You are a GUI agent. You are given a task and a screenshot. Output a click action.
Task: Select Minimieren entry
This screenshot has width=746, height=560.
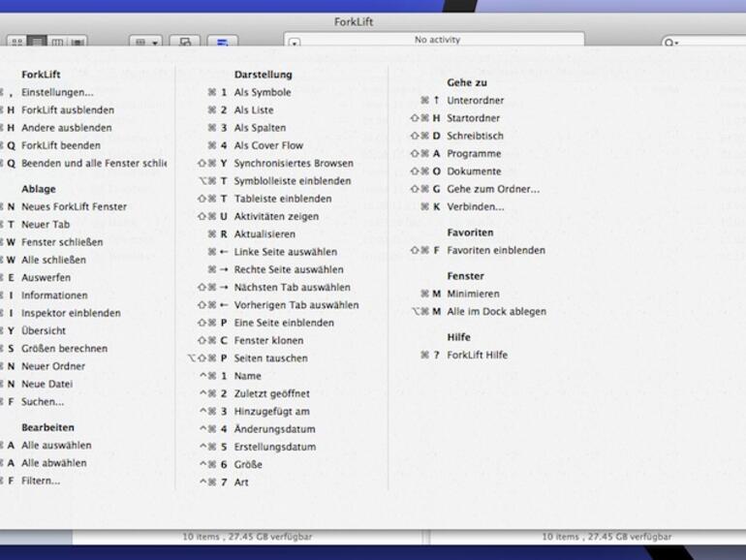pyautogui.click(x=473, y=294)
